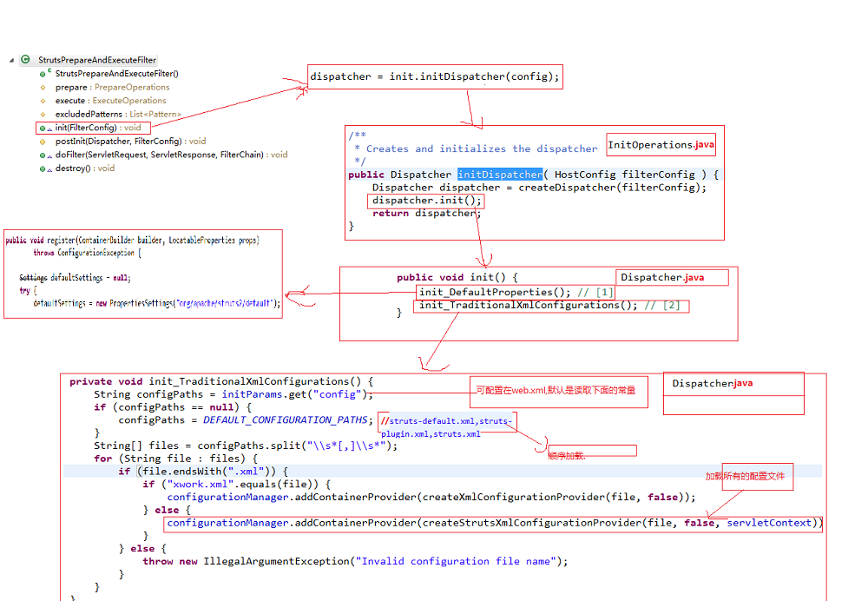Click the 'if ("xwork.xml".equals(file)) {' line
This screenshot has width=868, height=601.
(x=236, y=484)
